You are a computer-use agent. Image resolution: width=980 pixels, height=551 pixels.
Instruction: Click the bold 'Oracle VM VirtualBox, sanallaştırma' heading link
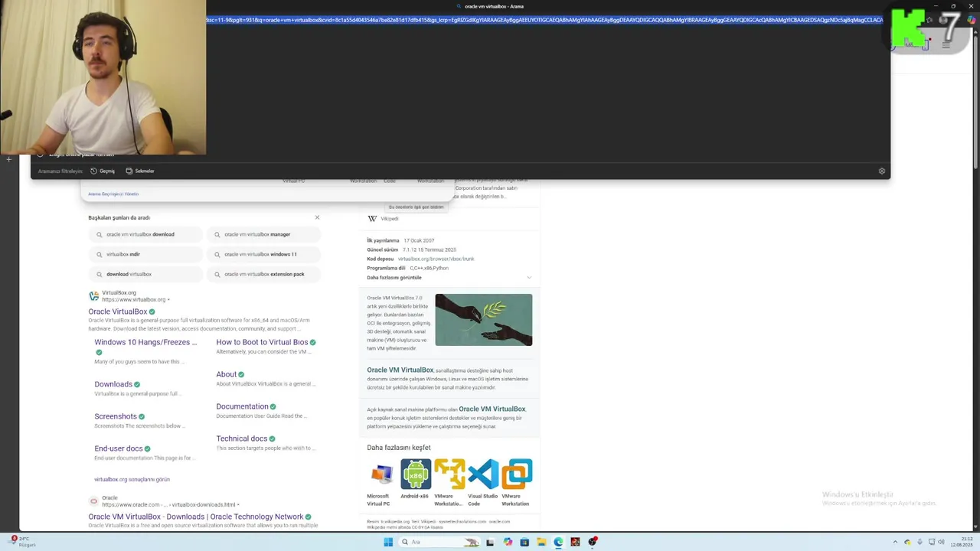pyautogui.click(x=400, y=370)
